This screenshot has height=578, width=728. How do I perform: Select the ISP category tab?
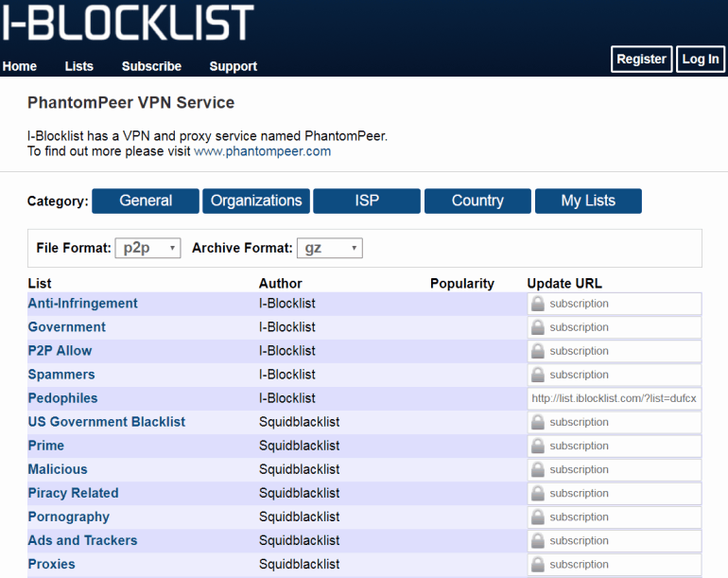pyautogui.click(x=367, y=201)
